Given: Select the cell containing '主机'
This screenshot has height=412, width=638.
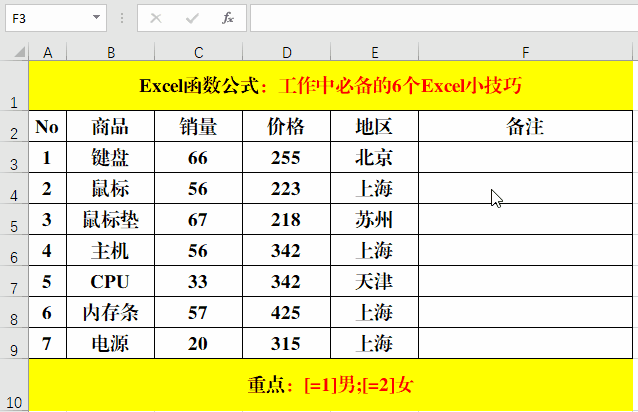Looking at the screenshot, I should (x=111, y=250).
